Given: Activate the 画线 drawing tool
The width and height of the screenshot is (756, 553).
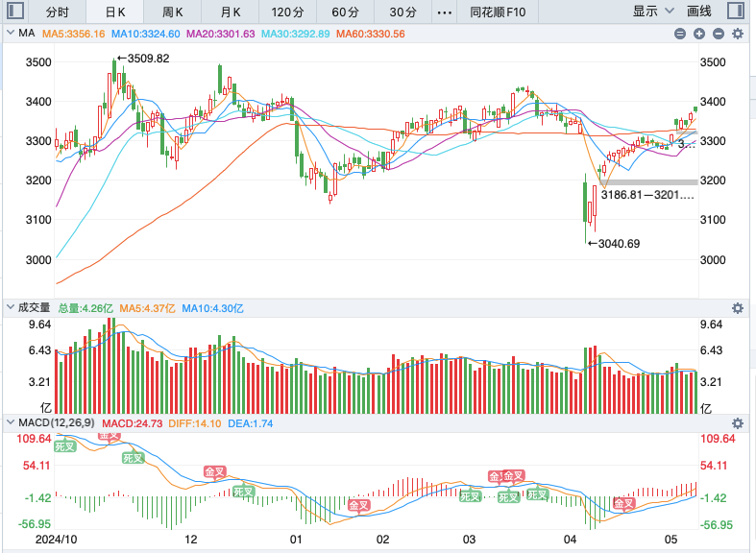Looking at the screenshot, I should 698,12.
